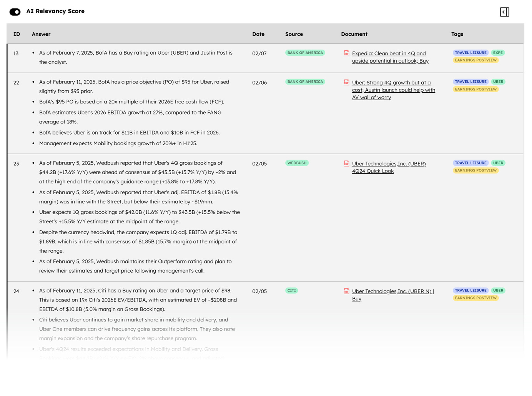
Task: Select row ID 13
Action: click(16, 53)
